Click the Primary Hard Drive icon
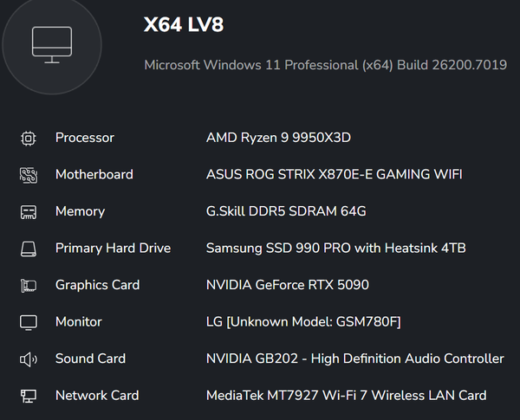Screen dimensions: 520x420 pos(29,249)
